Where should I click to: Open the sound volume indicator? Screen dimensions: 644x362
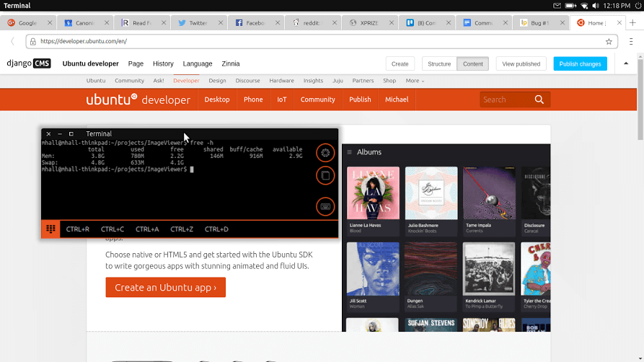click(596, 6)
